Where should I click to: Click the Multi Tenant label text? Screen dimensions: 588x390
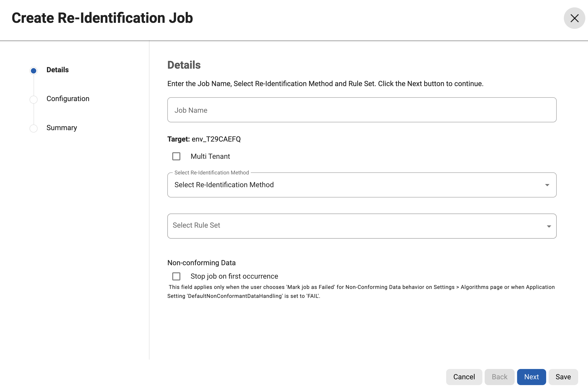210,157
